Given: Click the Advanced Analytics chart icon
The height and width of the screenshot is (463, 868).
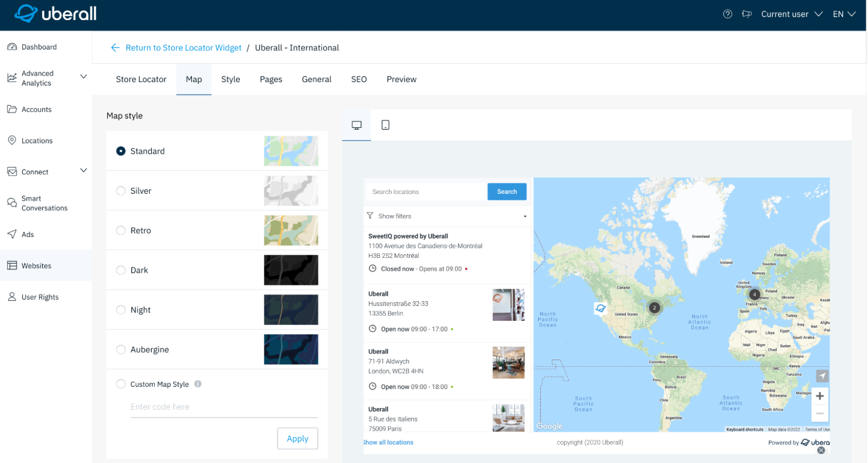Looking at the screenshot, I should tap(12, 78).
